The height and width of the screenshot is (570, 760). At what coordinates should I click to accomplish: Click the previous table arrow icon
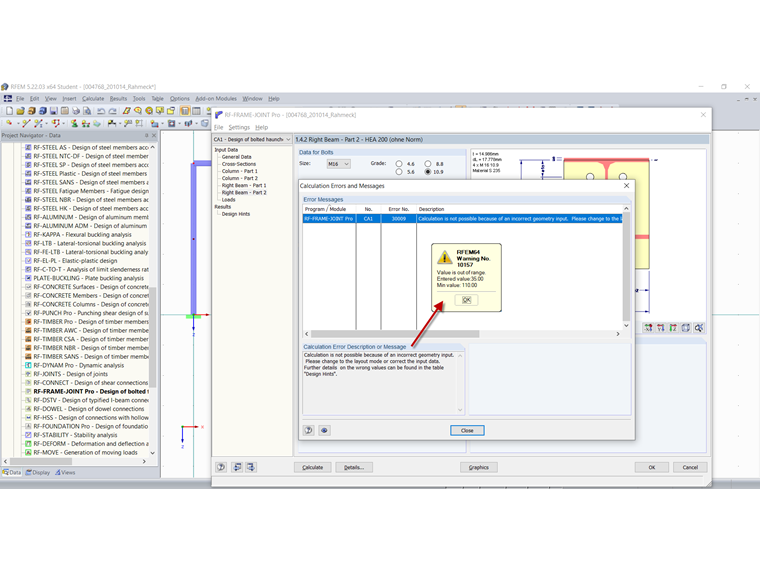[x=237, y=467]
